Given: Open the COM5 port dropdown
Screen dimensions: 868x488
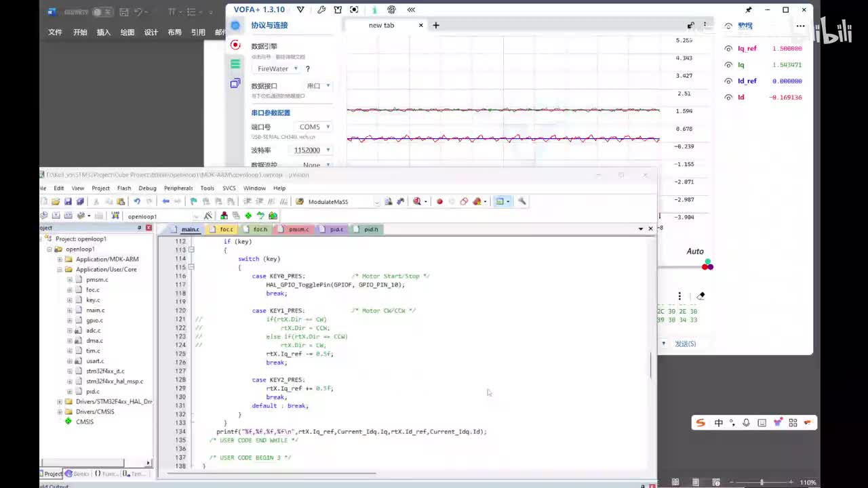Looking at the screenshot, I should [x=315, y=127].
